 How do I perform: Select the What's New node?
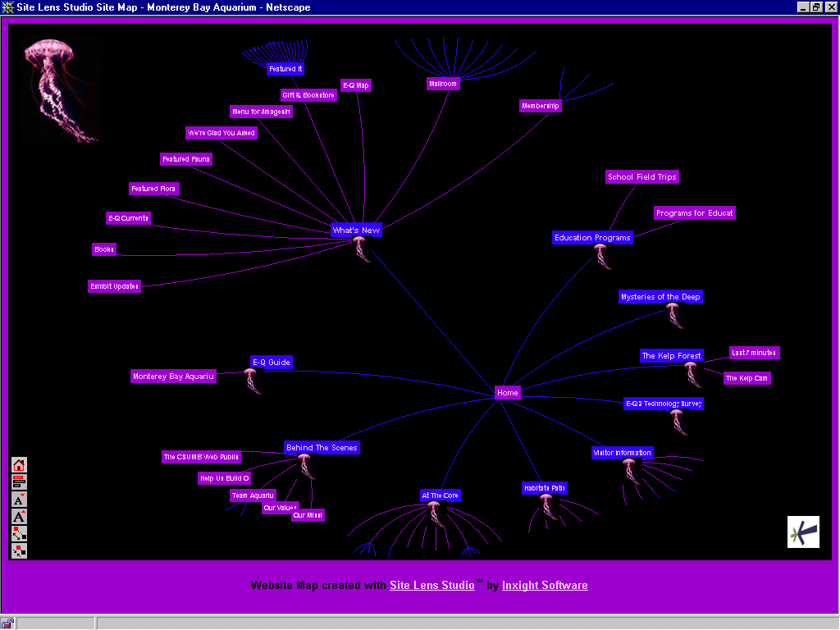pos(356,231)
